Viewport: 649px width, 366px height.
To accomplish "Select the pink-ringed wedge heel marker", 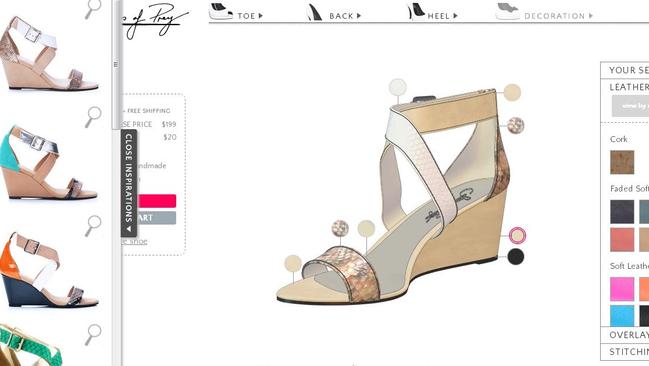I will (x=517, y=236).
